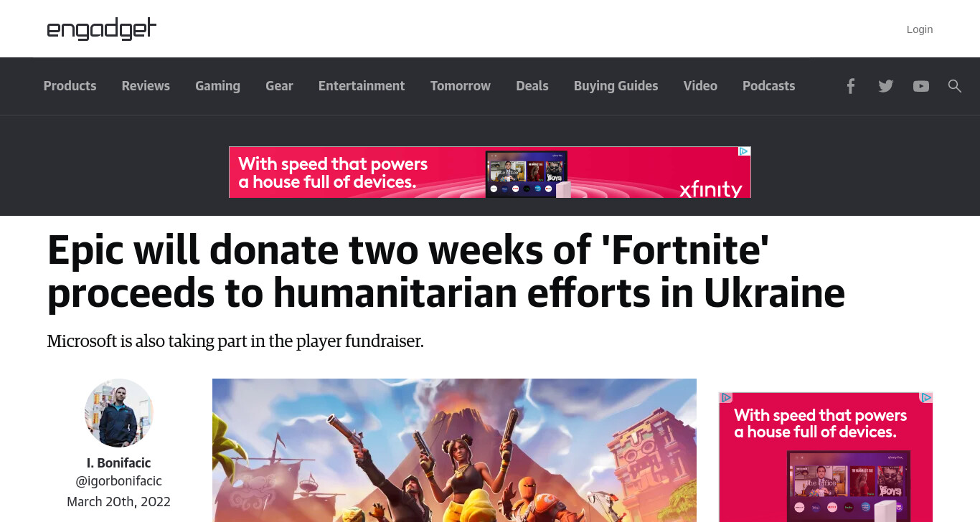This screenshot has height=522, width=980.
Task: Open Engadget's YouTube channel icon
Action: pyautogui.click(x=921, y=86)
